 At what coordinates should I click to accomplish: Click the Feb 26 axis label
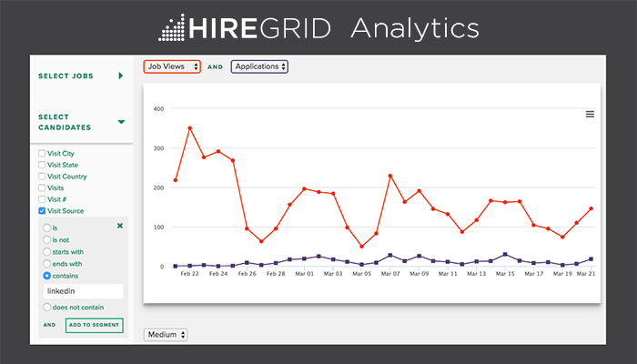pos(247,274)
